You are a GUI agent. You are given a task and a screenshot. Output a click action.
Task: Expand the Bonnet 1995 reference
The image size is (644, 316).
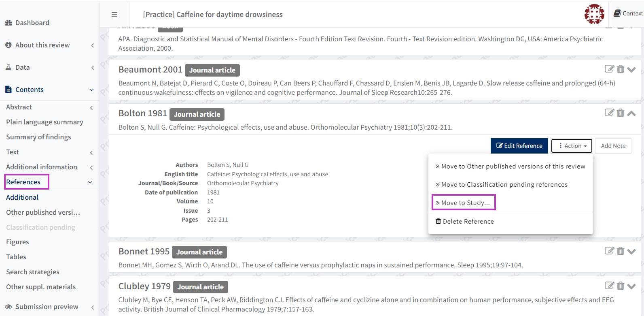click(631, 252)
